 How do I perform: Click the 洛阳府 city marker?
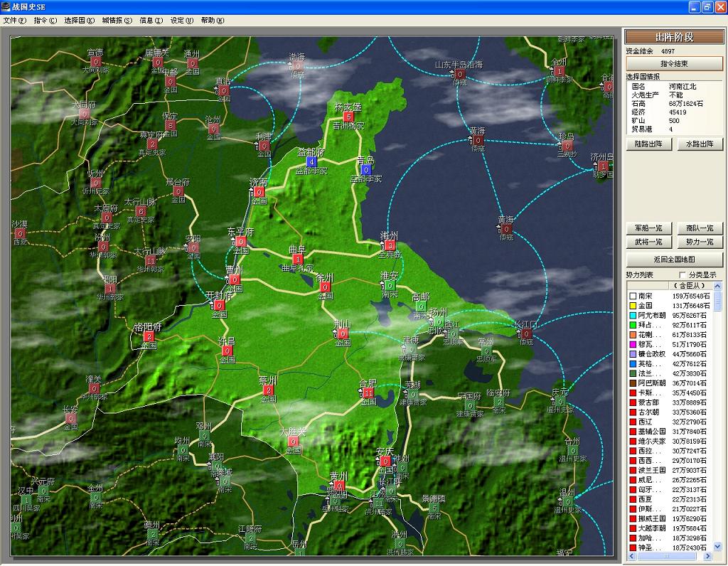point(149,336)
